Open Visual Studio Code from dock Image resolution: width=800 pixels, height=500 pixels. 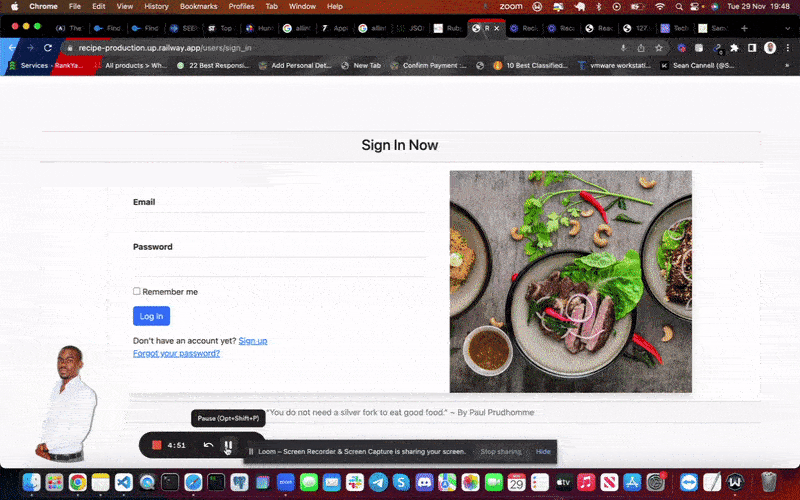point(125,483)
